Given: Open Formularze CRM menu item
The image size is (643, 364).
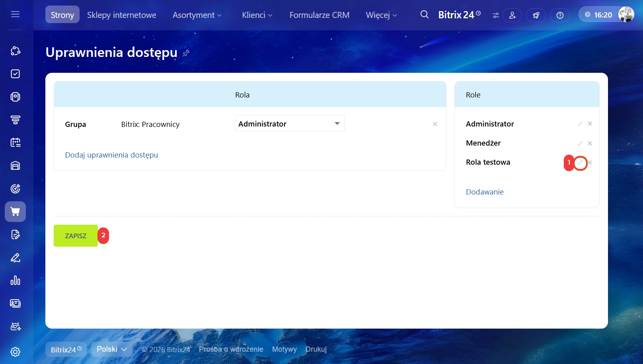Looking at the screenshot, I should coord(319,15).
